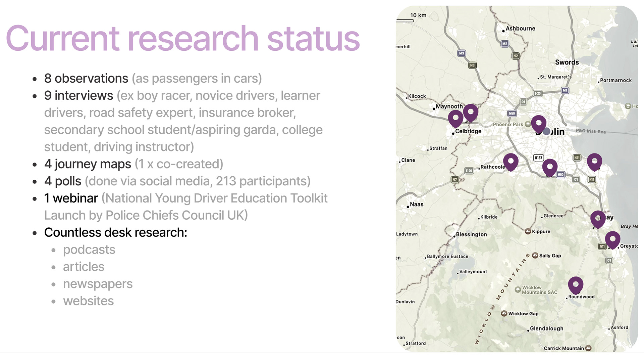Select the Current research status title
This screenshot has width=644, height=357.
click(x=183, y=39)
